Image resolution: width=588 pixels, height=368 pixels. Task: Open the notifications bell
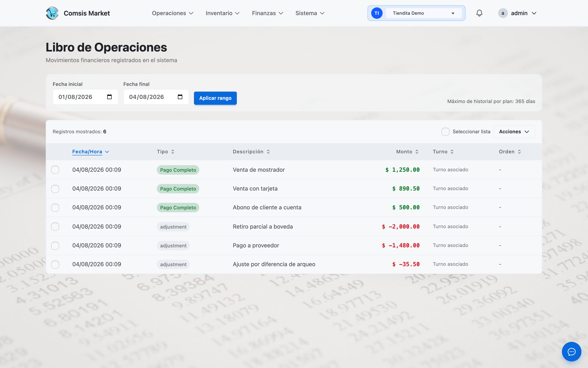[479, 13]
